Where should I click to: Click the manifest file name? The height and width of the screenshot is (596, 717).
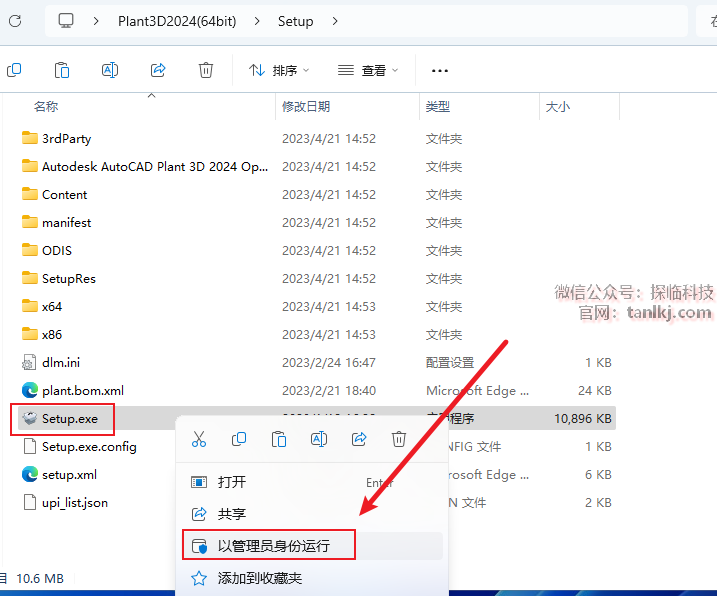(66, 222)
